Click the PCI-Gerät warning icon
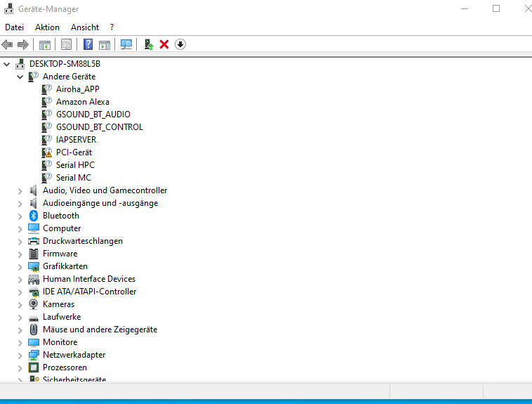Image resolution: width=532 pixels, height=404 pixels. tap(46, 152)
